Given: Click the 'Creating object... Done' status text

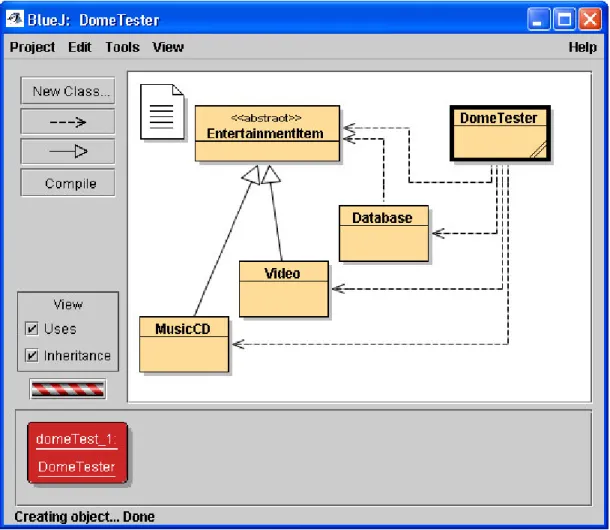Looking at the screenshot, I should coord(84,517).
